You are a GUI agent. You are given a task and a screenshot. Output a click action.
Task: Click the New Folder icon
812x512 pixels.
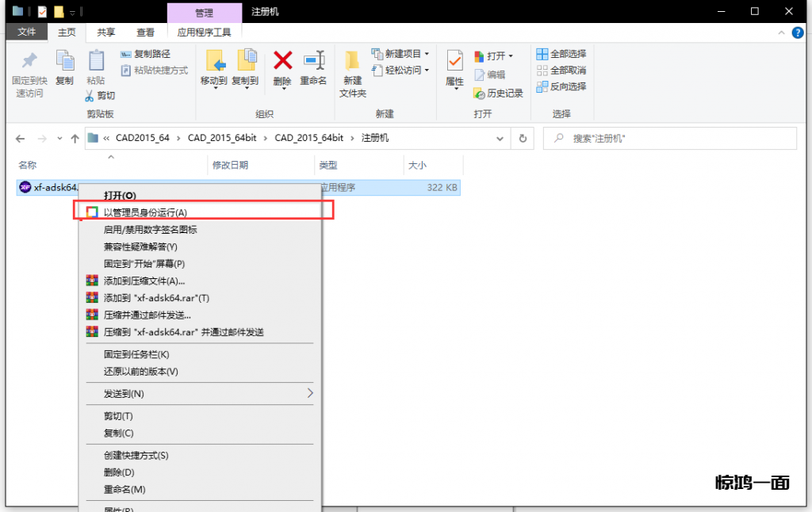tap(353, 62)
